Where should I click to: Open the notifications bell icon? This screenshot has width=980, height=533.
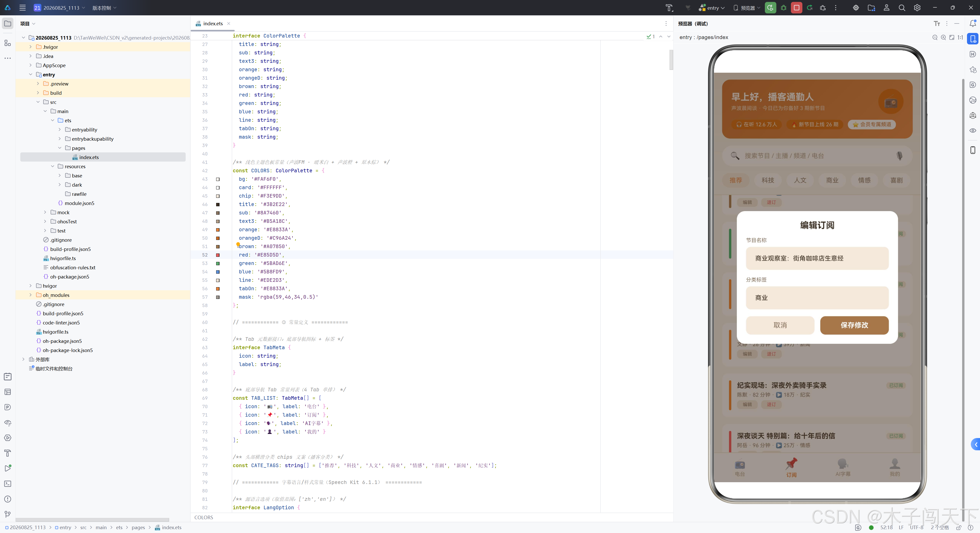pos(972,23)
